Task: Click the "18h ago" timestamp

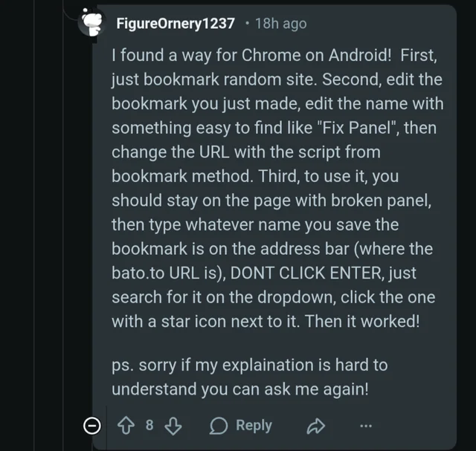Action: [280, 24]
